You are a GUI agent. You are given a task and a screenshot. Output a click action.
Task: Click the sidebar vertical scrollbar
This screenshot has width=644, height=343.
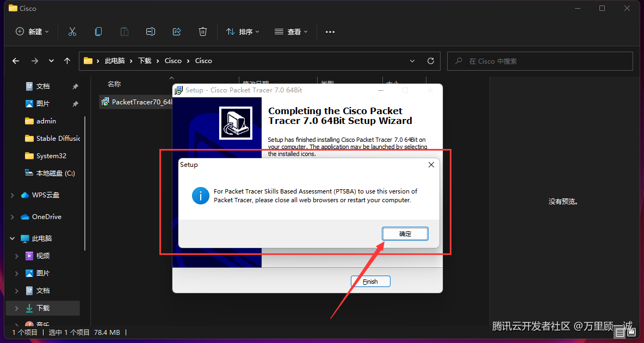(x=85, y=183)
